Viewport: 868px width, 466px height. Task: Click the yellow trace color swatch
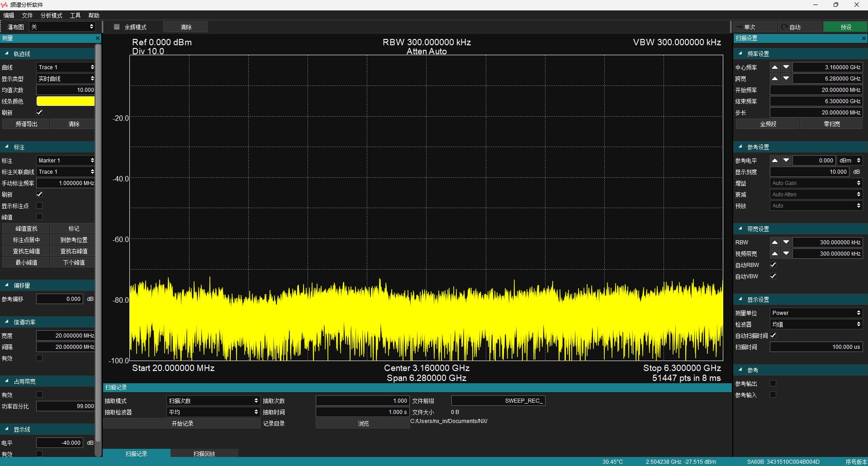tap(66, 101)
